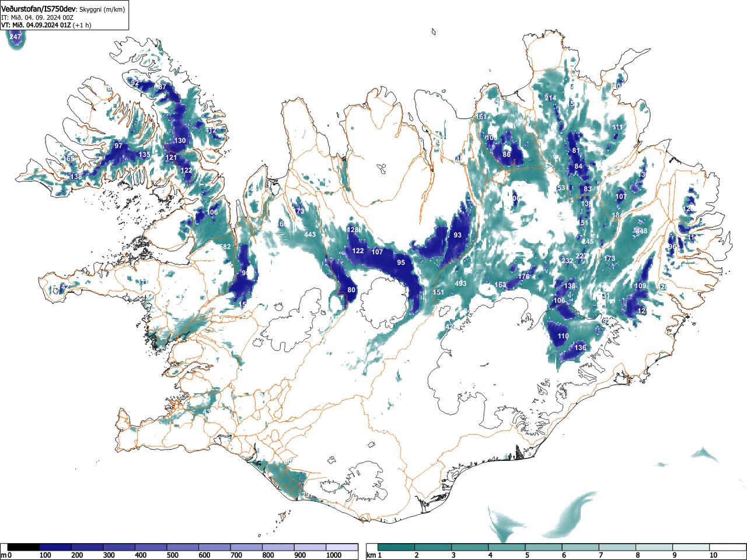
Task: Click the visibility value 232 on the map
Action: pos(567,261)
